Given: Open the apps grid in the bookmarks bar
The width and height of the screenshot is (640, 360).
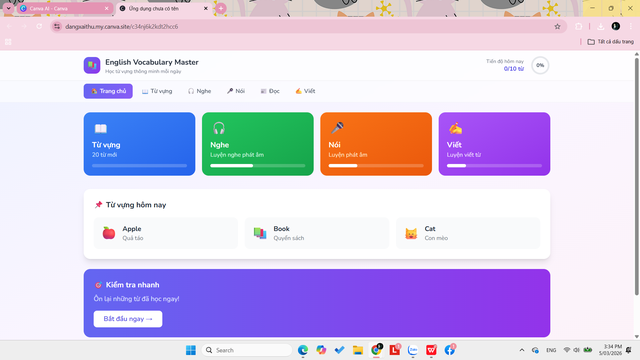Looking at the screenshot, I should [x=8, y=42].
